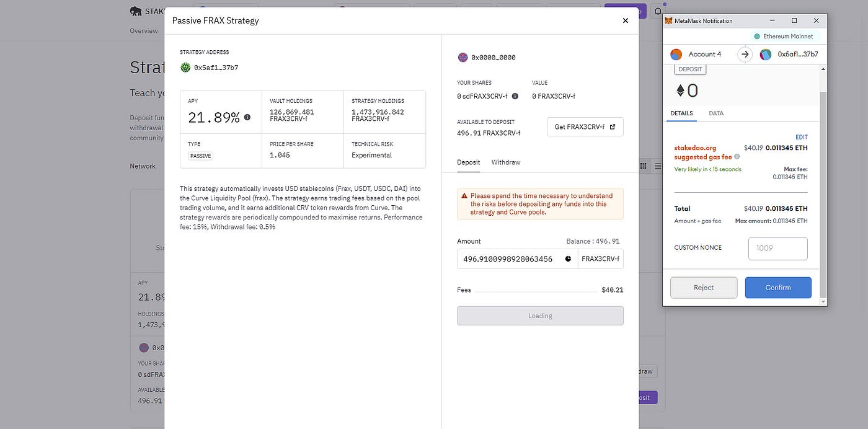Click the max-amount pie icon in Amount field
The height and width of the screenshot is (429, 868).
[568, 259]
